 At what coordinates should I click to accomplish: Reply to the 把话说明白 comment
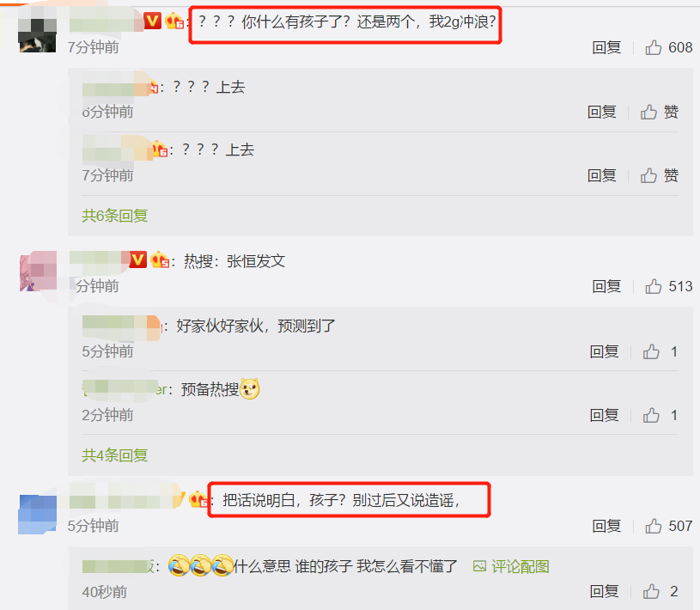point(606,526)
